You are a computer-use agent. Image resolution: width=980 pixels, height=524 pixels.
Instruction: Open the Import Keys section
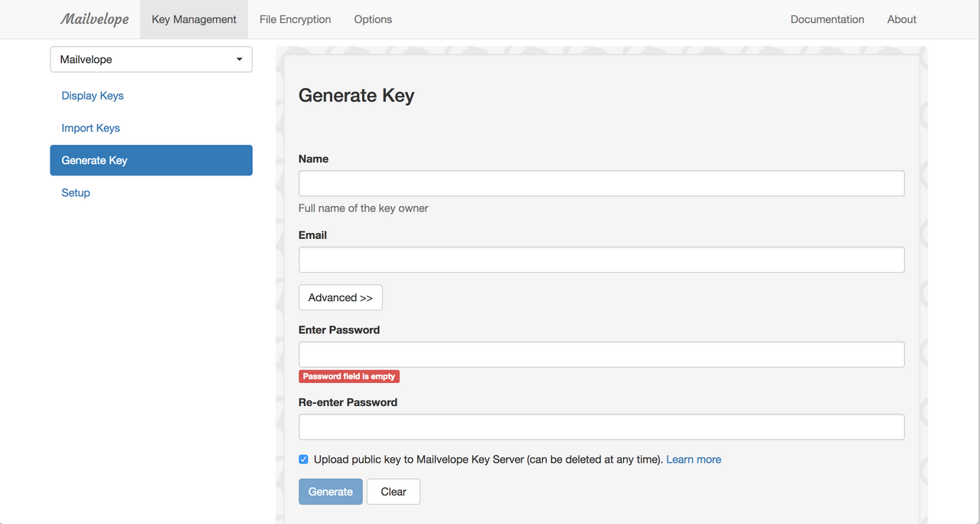pos(90,128)
